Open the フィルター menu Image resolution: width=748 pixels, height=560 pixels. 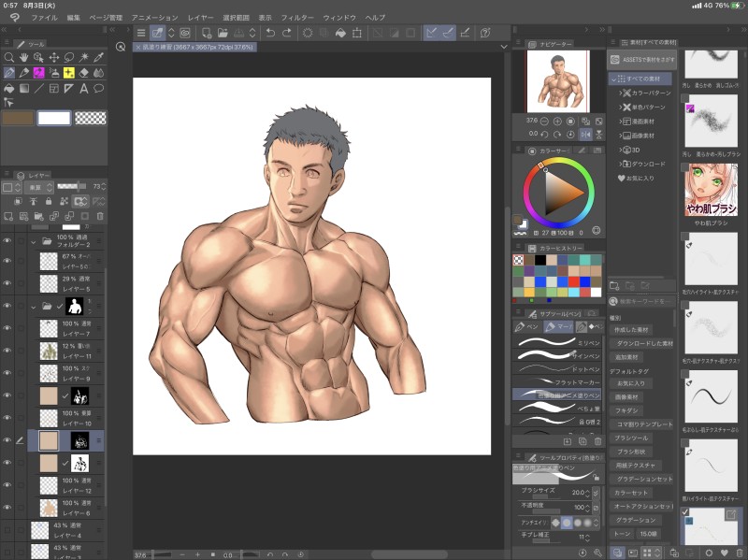[297, 17]
